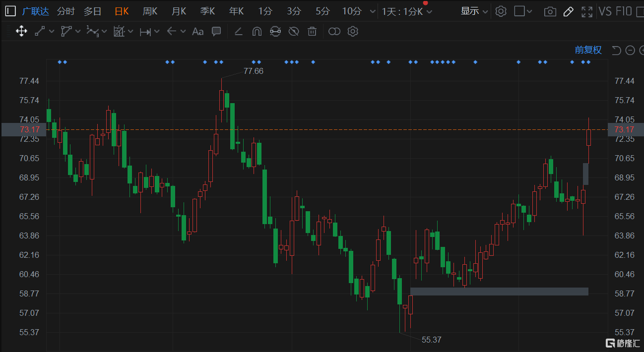The width and height of the screenshot is (644, 352).
Task: Click the undo arrow icon
Action: tap(616, 50)
